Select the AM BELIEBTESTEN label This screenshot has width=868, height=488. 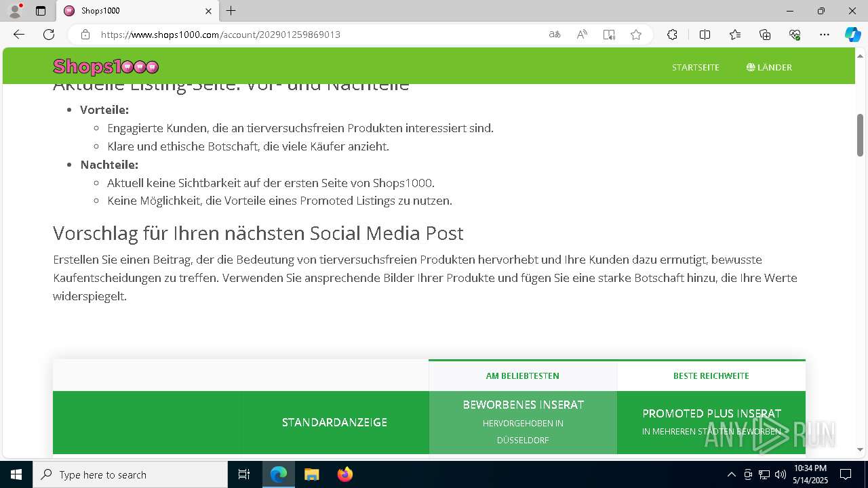tap(523, 376)
